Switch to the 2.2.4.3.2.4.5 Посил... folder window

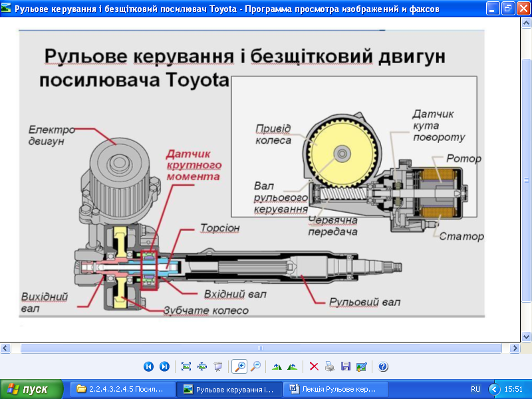point(122,389)
